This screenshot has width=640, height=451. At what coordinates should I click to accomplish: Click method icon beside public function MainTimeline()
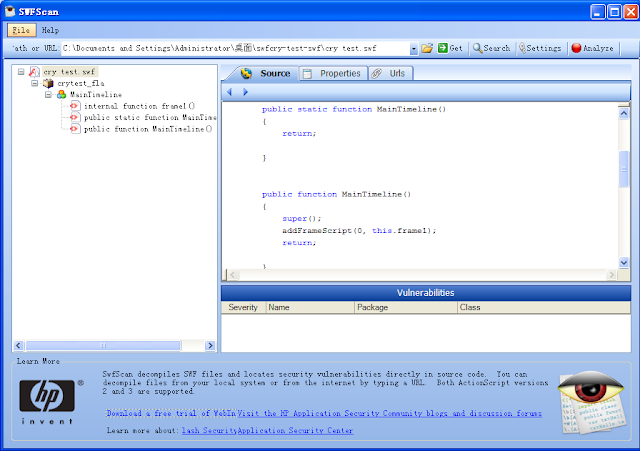pyautogui.click(x=74, y=129)
